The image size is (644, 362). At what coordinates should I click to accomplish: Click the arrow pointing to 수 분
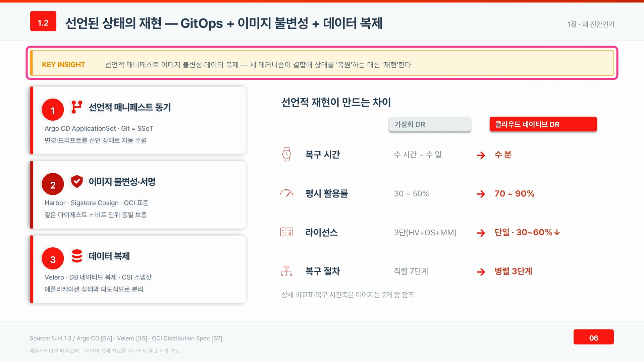[481, 155]
